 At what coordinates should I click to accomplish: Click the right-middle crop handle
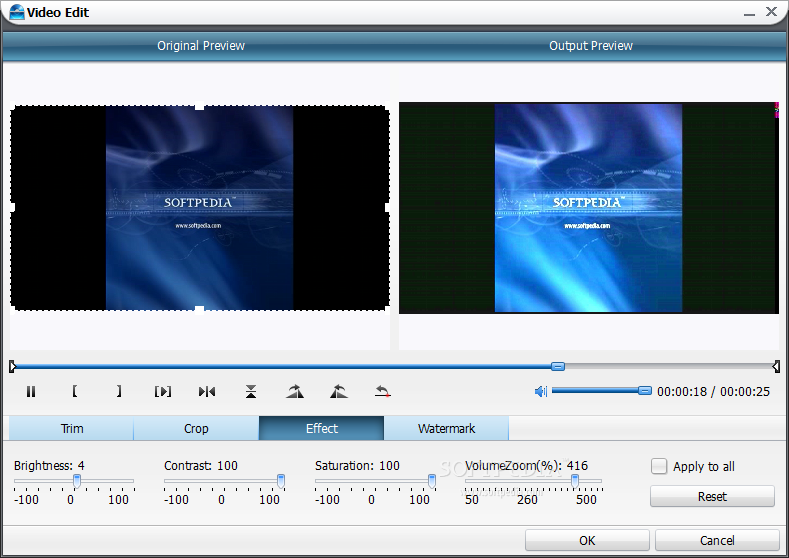(x=388, y=207)
